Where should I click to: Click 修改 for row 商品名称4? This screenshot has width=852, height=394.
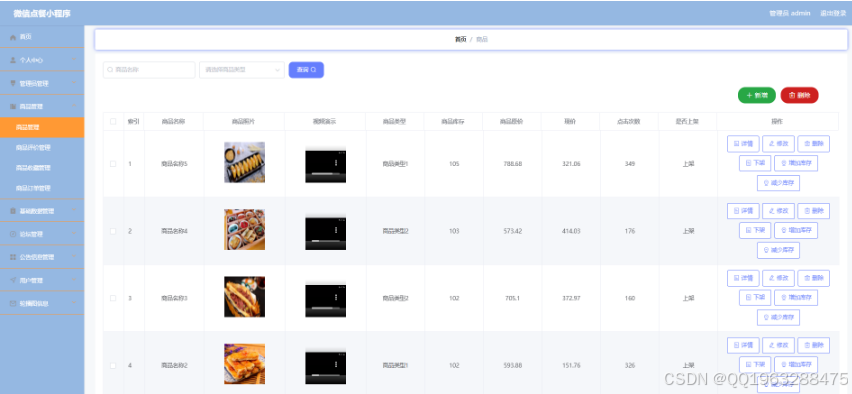coord(779,211)
